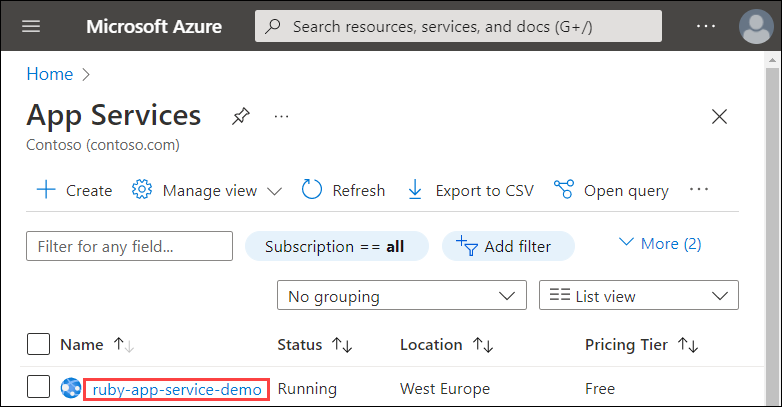Open ellipsis menu next to App Services title
782x407 pixels.
tap(281, 116)
